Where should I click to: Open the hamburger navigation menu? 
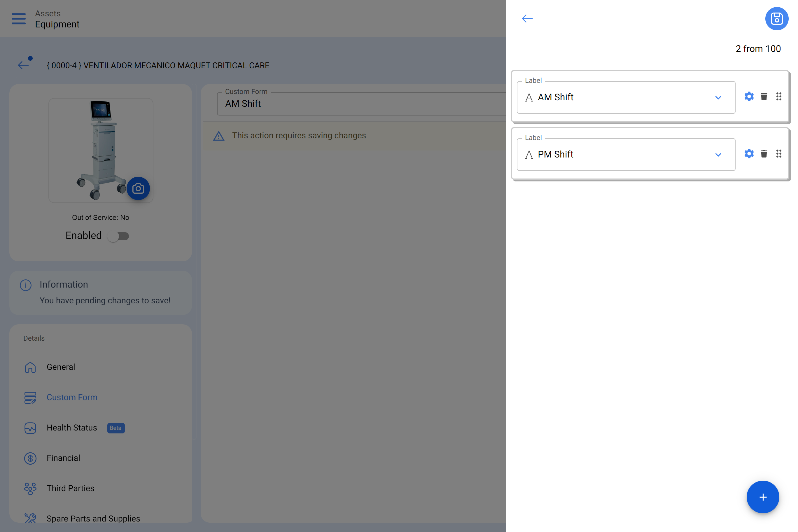click(x=18, y=19)
